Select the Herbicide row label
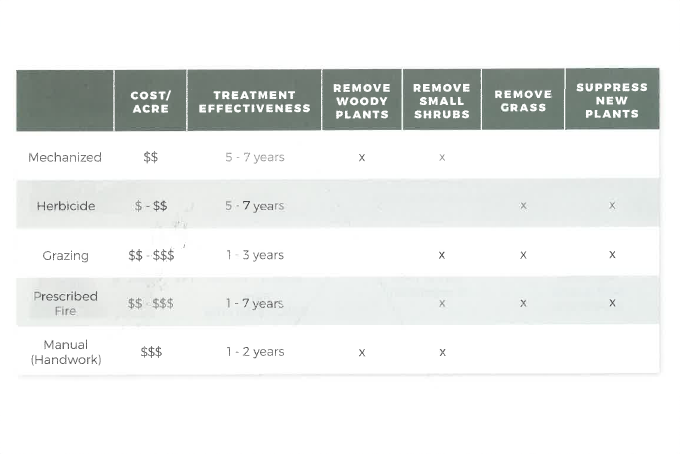Screen dimensions: 680x454 pyautogui.click(x=66, y=206)
